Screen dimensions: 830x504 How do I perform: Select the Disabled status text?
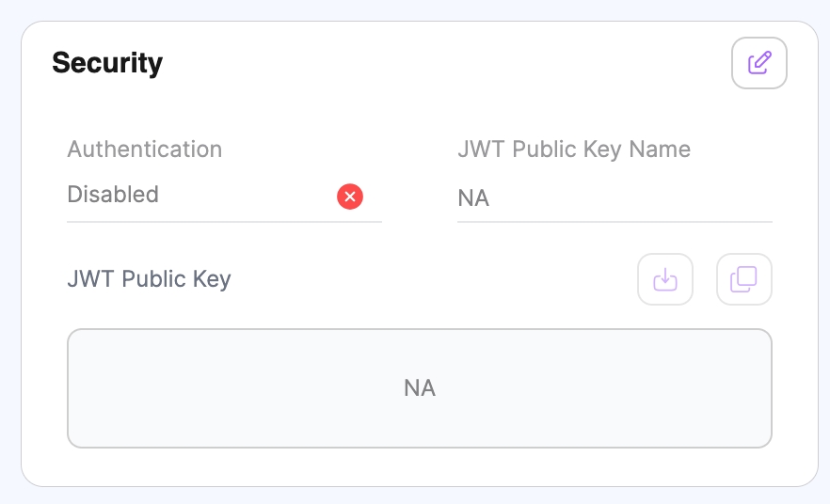[x=113, y=196]
